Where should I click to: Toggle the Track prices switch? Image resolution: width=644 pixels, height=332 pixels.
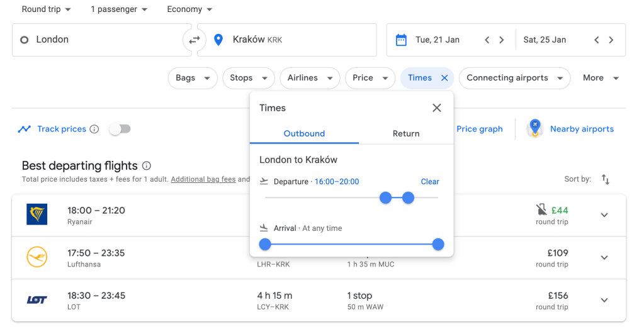(x=120, y=129)
